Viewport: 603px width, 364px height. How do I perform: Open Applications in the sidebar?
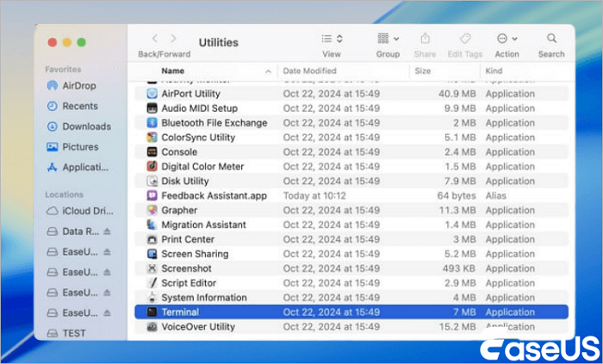pos(78,168)
